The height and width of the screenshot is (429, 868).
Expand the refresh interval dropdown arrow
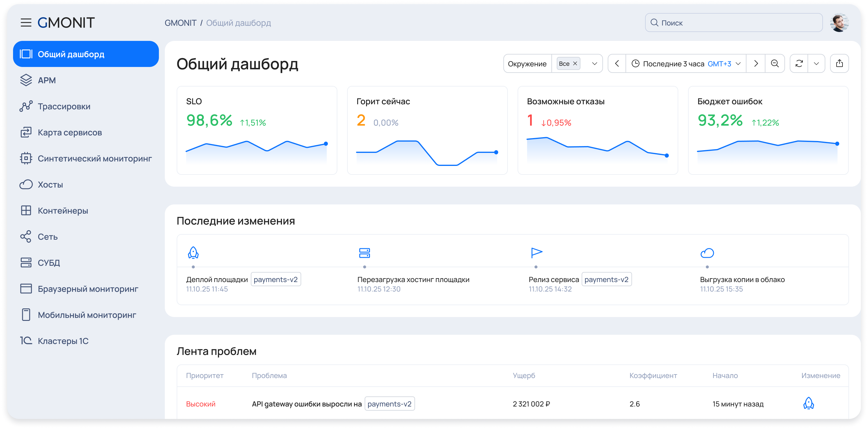point(816,64)
